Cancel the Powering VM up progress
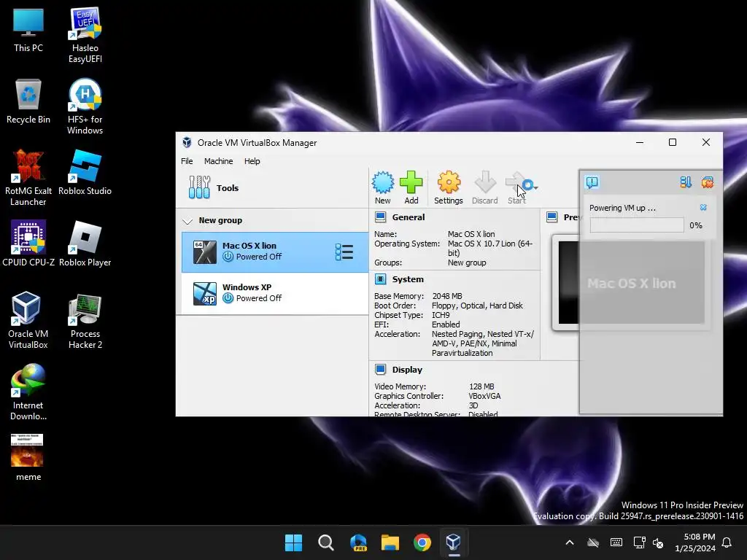Image resolution: width=747 pixels, height=560 pixels. point(703,207)
